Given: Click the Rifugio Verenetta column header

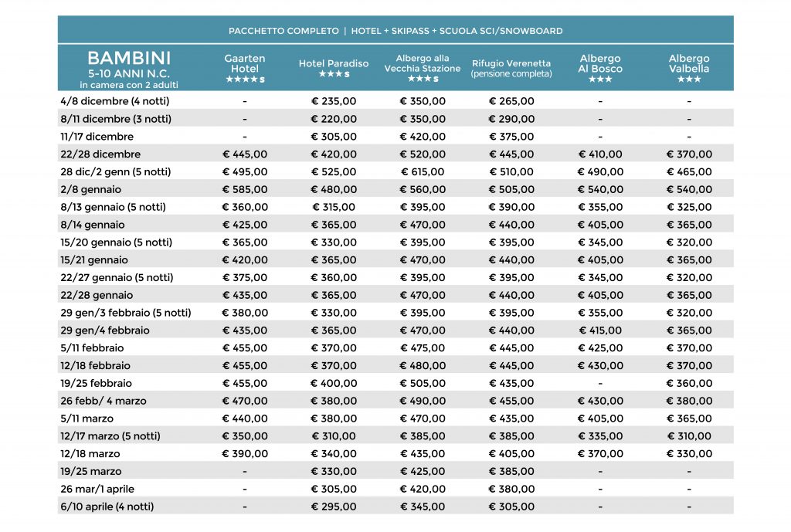Looking at the screenshot, I should pos(511,68).
